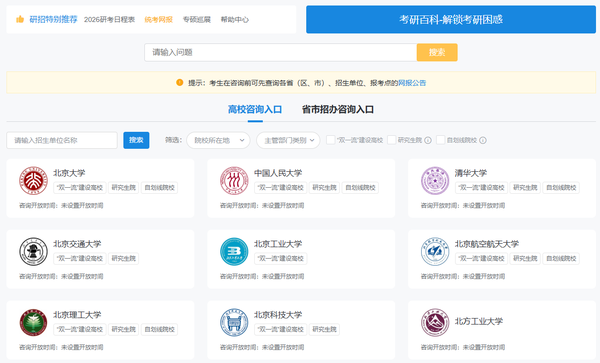Click the info icon beside 研究生院 filter

pyautogui.click(x=428, y=140)
